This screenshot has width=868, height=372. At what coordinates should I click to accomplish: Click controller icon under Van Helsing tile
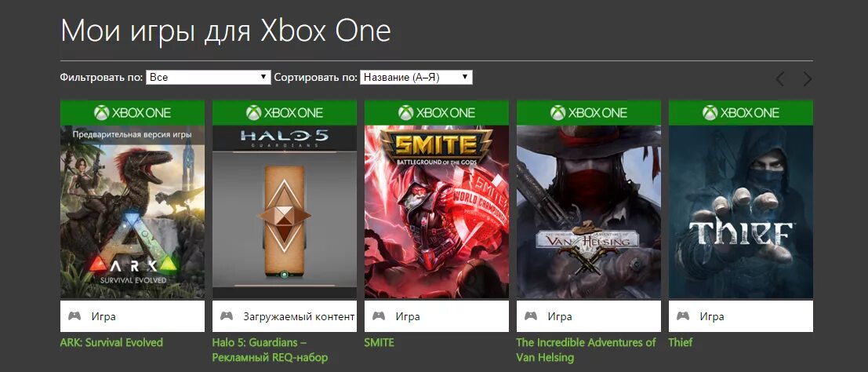(x=531, y=316)
